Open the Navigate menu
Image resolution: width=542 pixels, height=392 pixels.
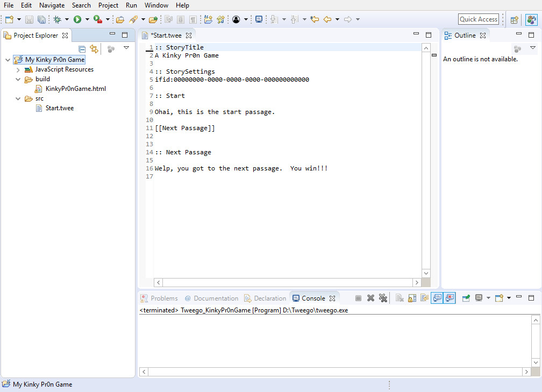(52, 5)
